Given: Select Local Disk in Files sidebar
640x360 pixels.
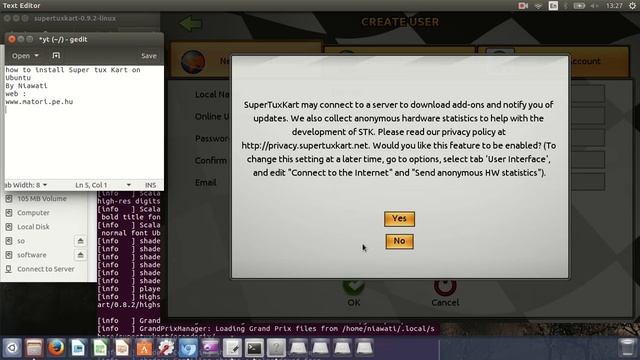Looking at the screenshot, I should [x=33, y=227].
